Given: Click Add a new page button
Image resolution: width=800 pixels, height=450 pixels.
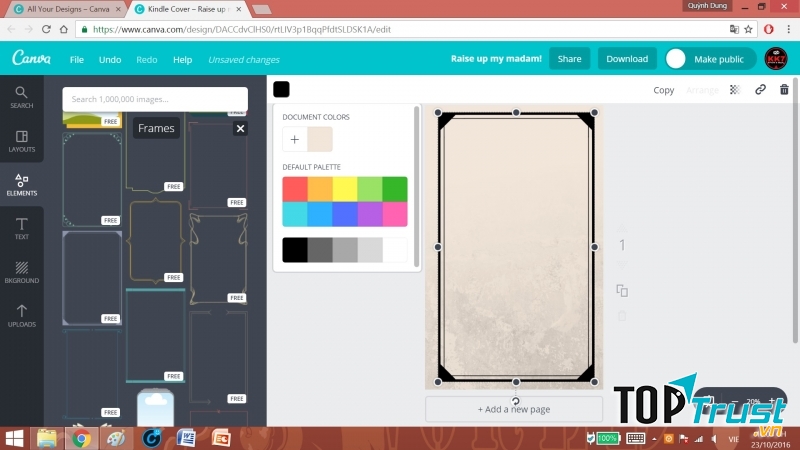Looking at the screenshot, I should pos(514,409).
